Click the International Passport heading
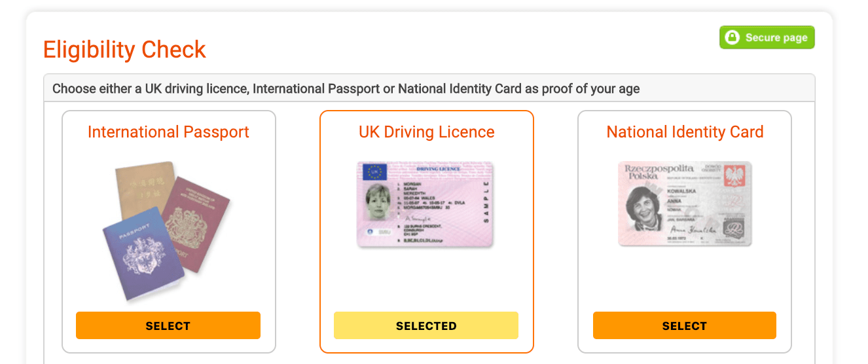 click(168, 132)
